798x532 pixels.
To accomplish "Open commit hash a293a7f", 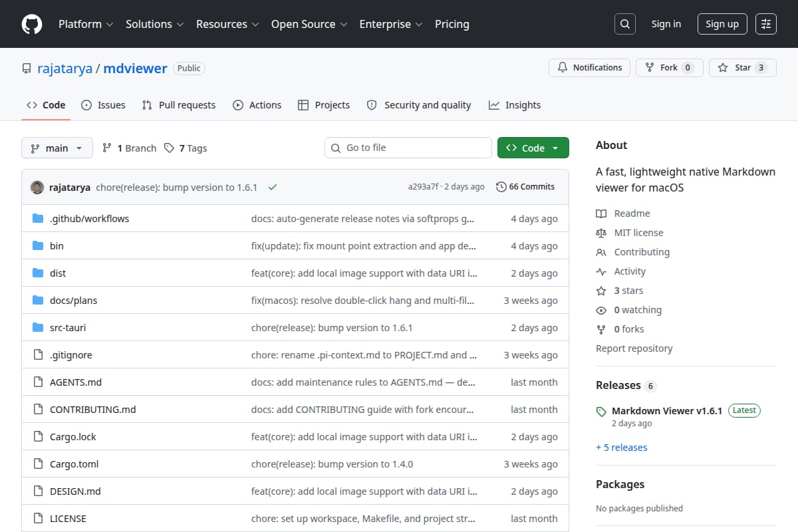I will [424, 187].
